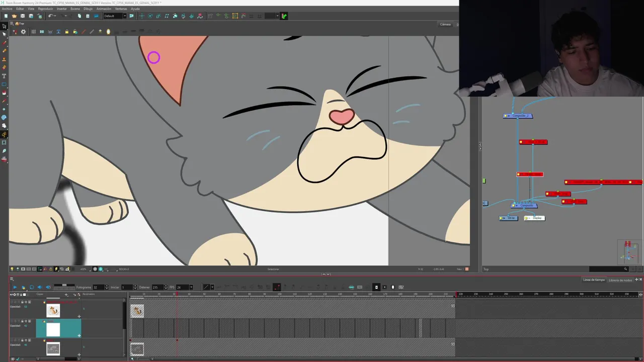
Task: Open the Archivo menu
Action: click(x=7, y=9)
